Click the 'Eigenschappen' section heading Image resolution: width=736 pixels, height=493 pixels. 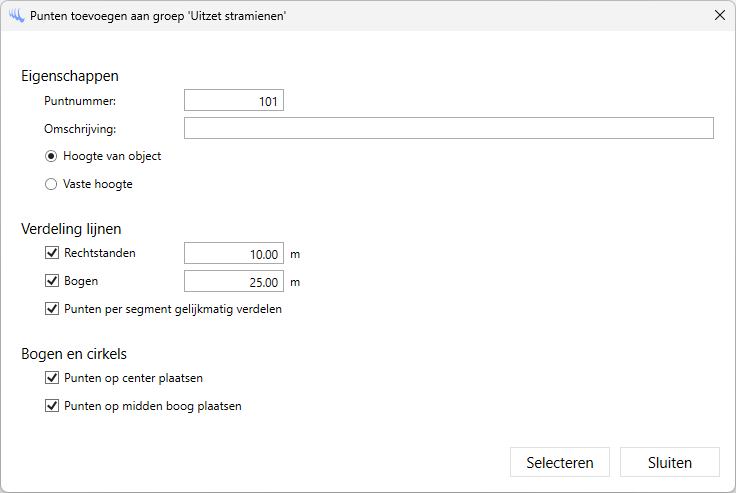pos(70,76)
